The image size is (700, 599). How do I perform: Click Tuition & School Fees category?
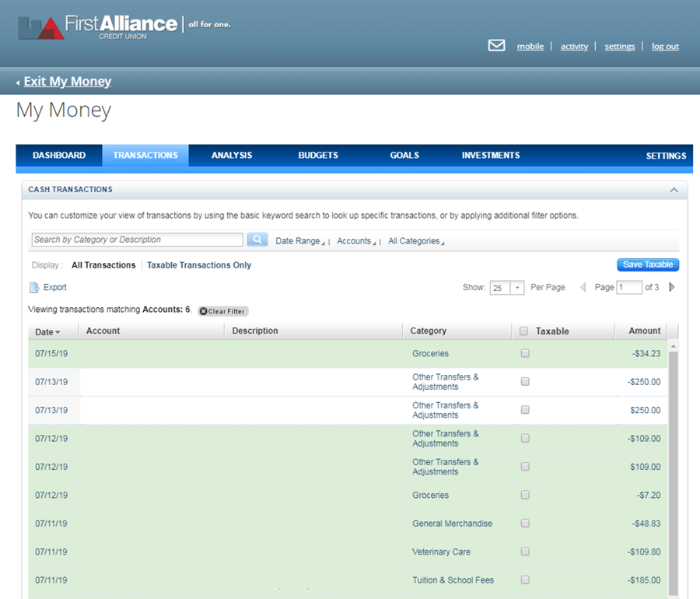[x=453, y=580]
